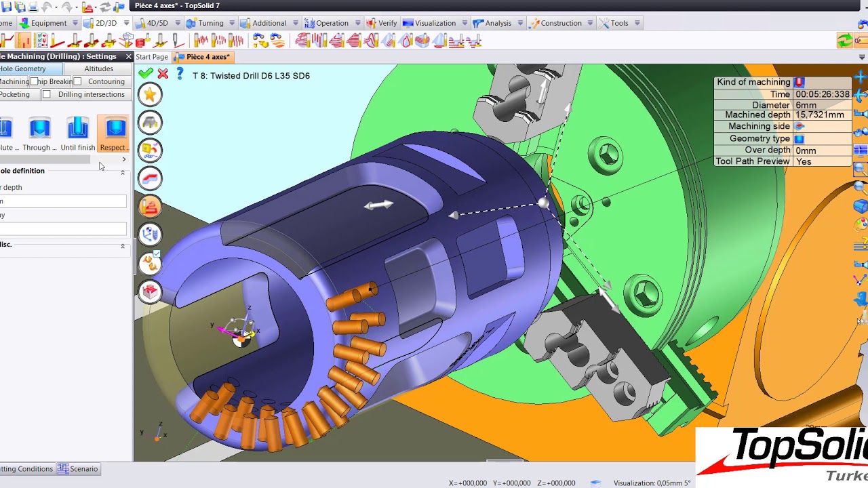The width and height of the screenshot is (868, 488).
Task: Click the Geometry type blue icon
Action: 800,138
